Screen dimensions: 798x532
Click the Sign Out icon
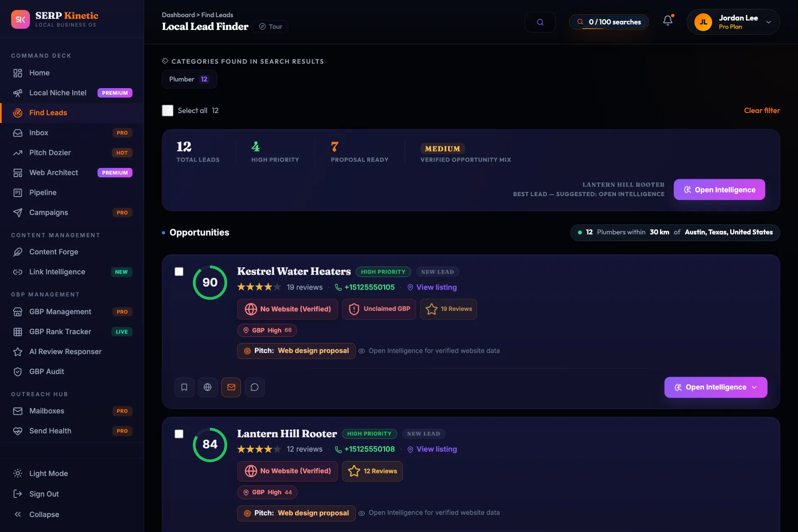[x=17, y=494]
